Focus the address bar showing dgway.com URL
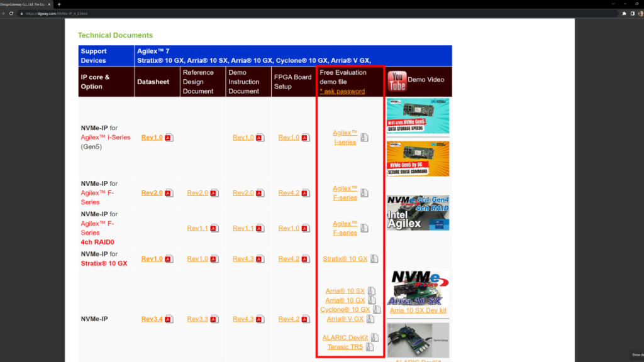This screenshot has width=644, height=362. click(316, 14)
